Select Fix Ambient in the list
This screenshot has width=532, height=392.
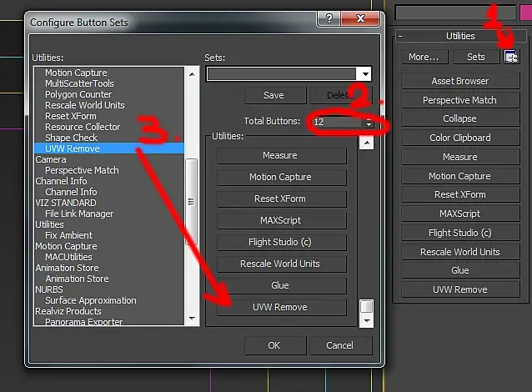pos(69,235)
